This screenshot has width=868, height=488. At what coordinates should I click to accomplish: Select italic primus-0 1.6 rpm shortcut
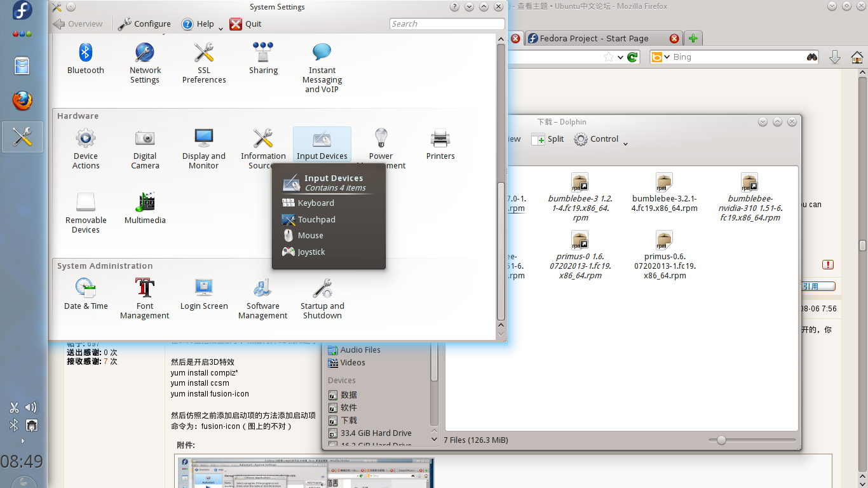tap(580, 255)
